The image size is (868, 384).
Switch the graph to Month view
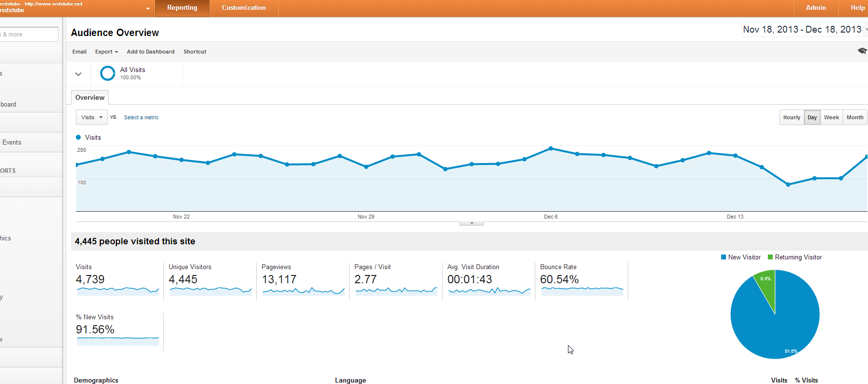[x=854, y=117]
